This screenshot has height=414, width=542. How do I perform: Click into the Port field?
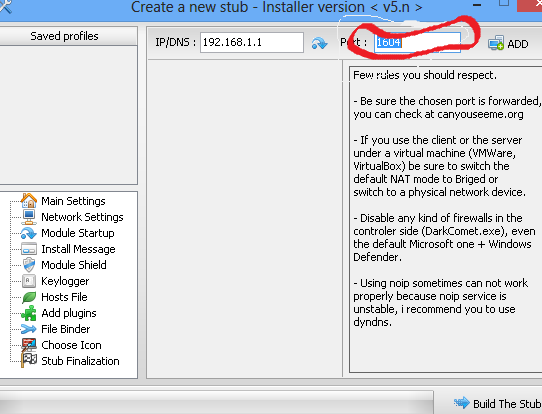click(417, 43)
